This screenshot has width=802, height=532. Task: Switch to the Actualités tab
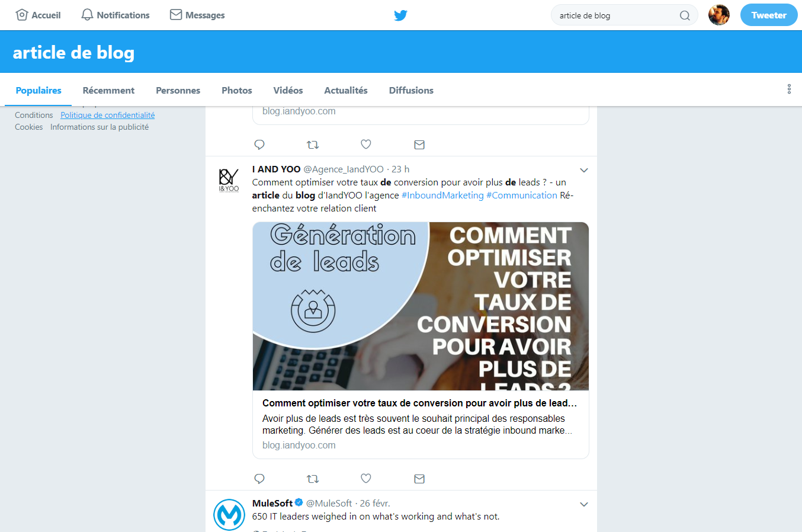pos(346,90)
